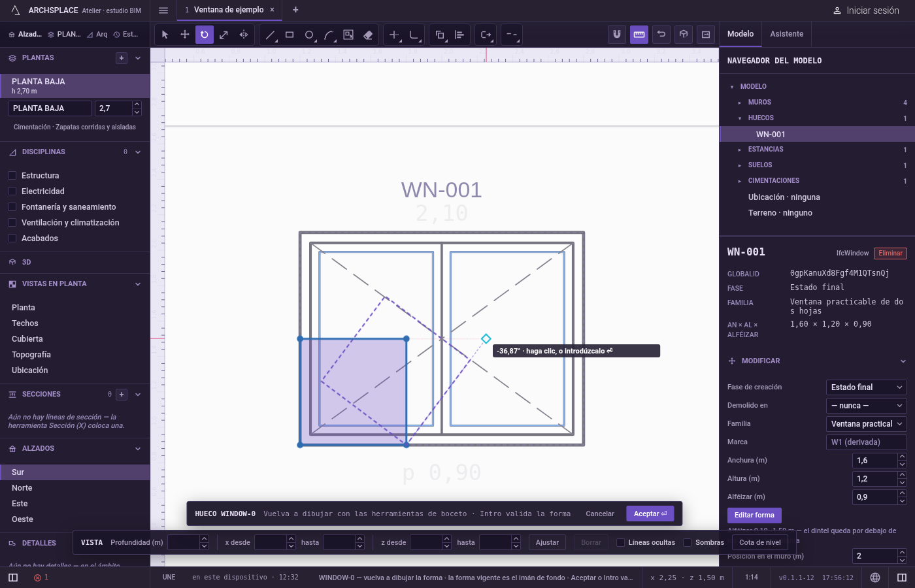This screenshot has height=588, width=915.
Task: Select the arc drawing tool
Action: (329, 35)
